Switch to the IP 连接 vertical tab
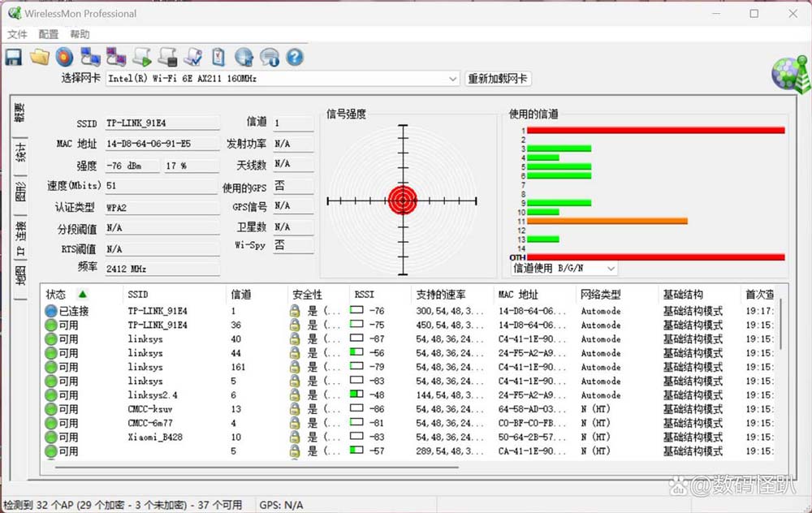This screenshot has width=812, height=513. (19, 238)
